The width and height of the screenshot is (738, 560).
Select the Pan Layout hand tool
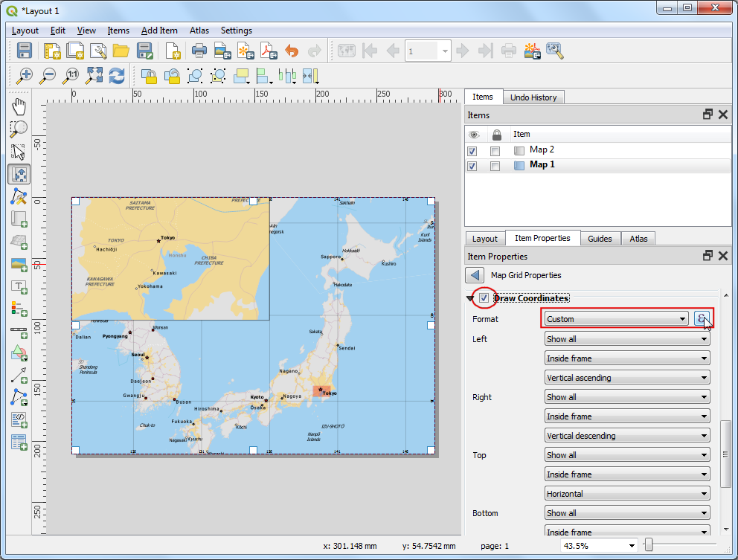(x=19, y=107)
